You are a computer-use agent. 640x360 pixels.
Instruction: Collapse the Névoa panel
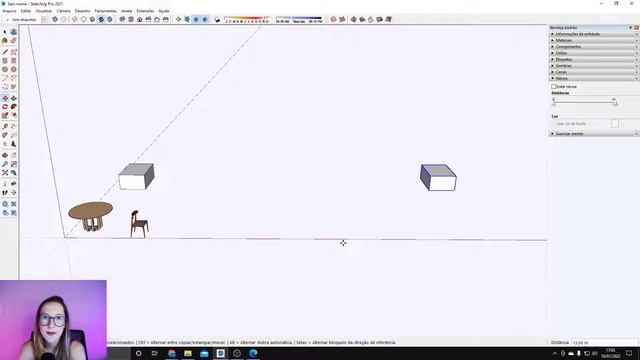point(594,78)
